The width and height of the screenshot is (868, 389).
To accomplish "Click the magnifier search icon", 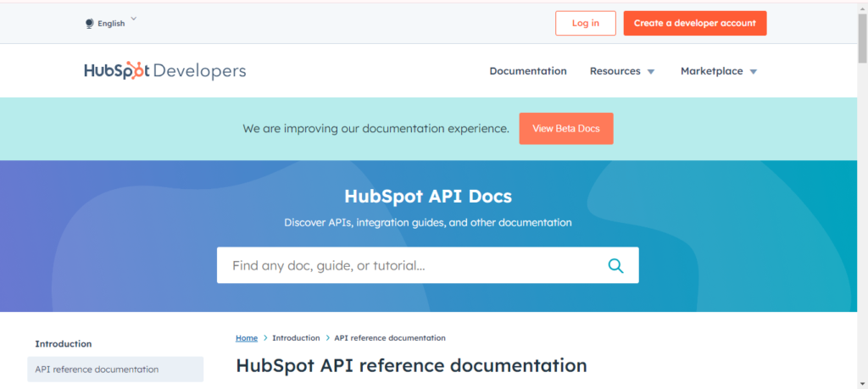I will [x=615, y=265].
